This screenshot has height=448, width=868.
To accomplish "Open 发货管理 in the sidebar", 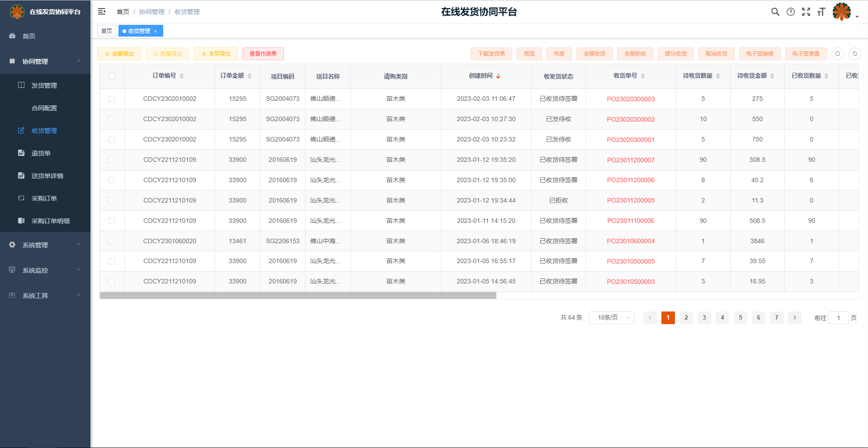I will (44, 85).
